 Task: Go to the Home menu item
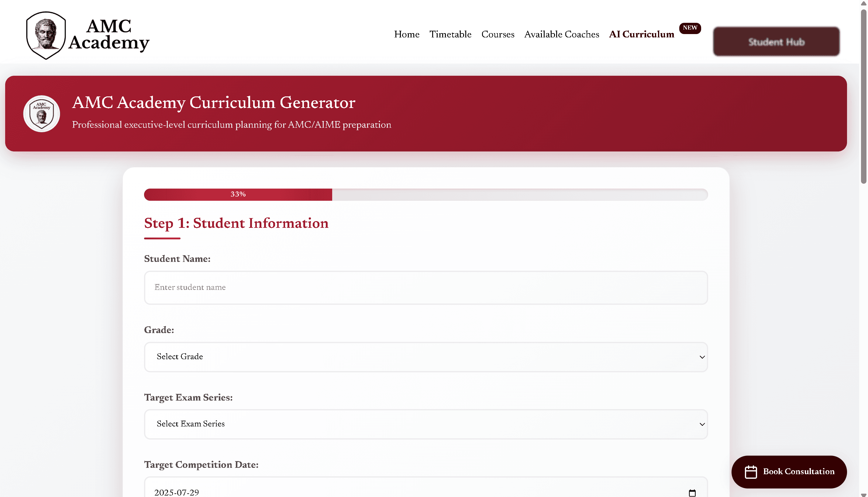[407, 34]
